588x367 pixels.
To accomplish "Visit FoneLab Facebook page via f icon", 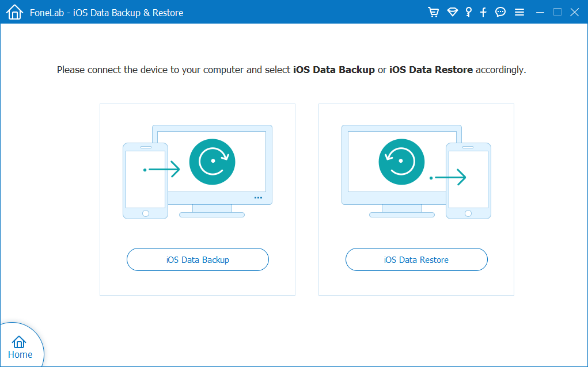I will [483, 12].
